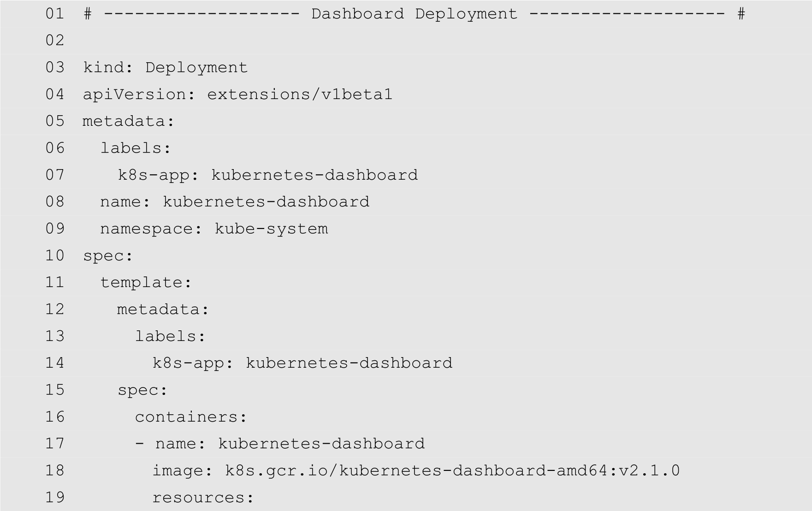
Task: Click line number 02 of the blank line
Action: coord(55,41)
